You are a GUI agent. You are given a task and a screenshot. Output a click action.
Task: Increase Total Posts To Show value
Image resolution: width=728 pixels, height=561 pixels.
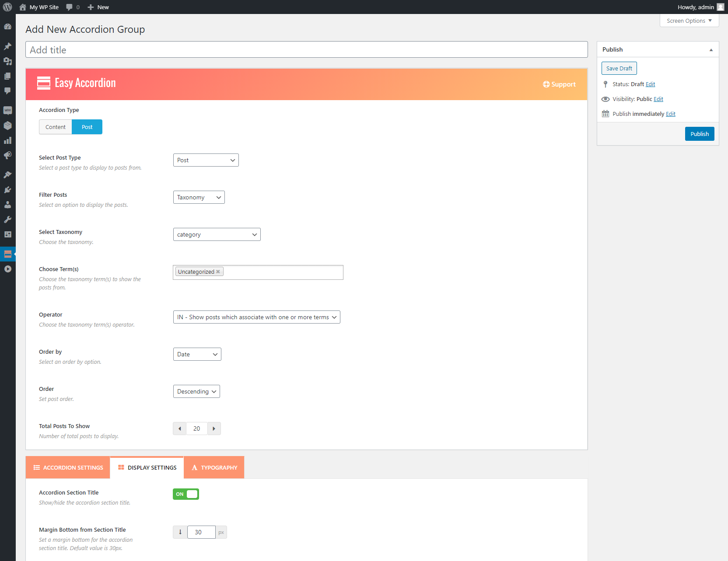pos(214,429)
